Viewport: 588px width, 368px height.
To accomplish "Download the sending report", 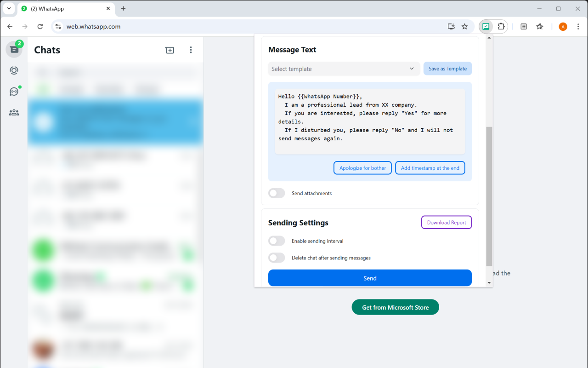I will pos(446,222).
